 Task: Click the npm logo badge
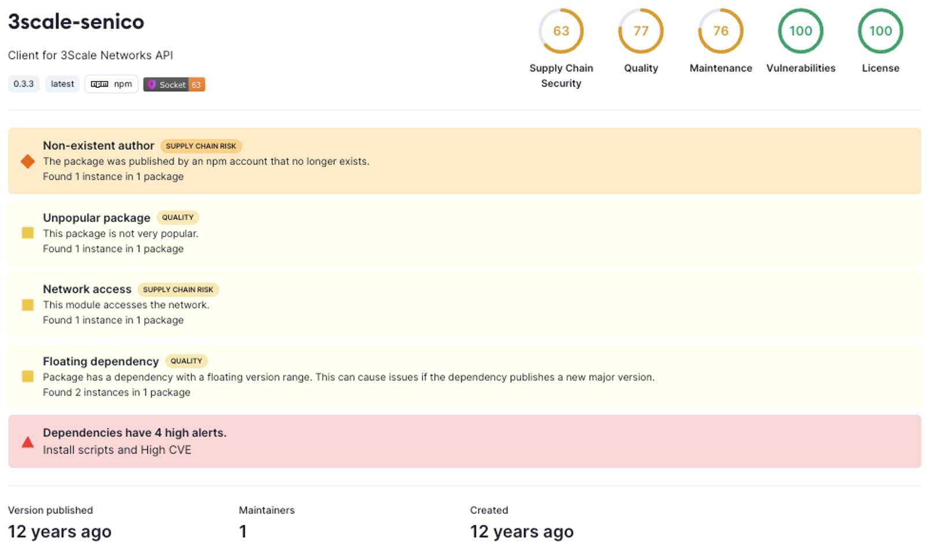pyautogui.click(x=111, y=84)
